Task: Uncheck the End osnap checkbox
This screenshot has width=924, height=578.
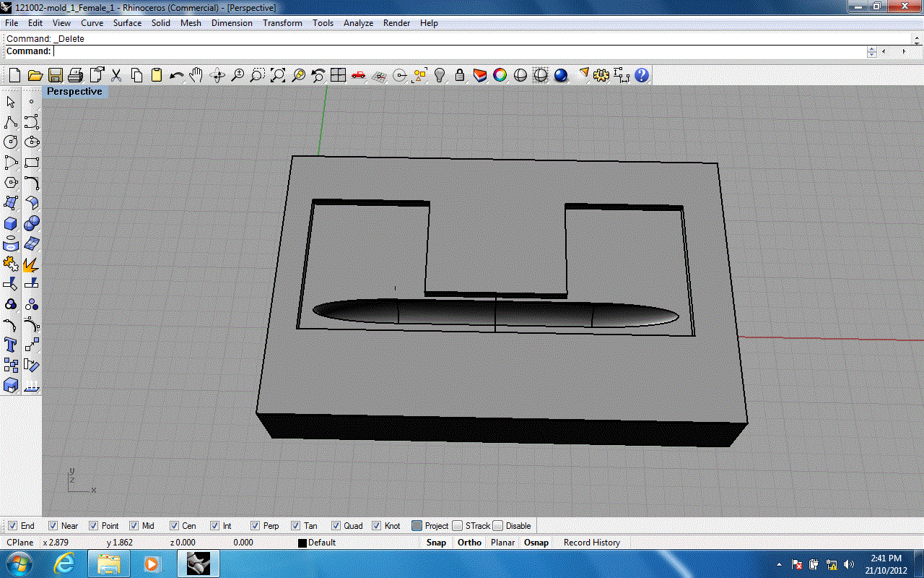Action: [12, 526]
